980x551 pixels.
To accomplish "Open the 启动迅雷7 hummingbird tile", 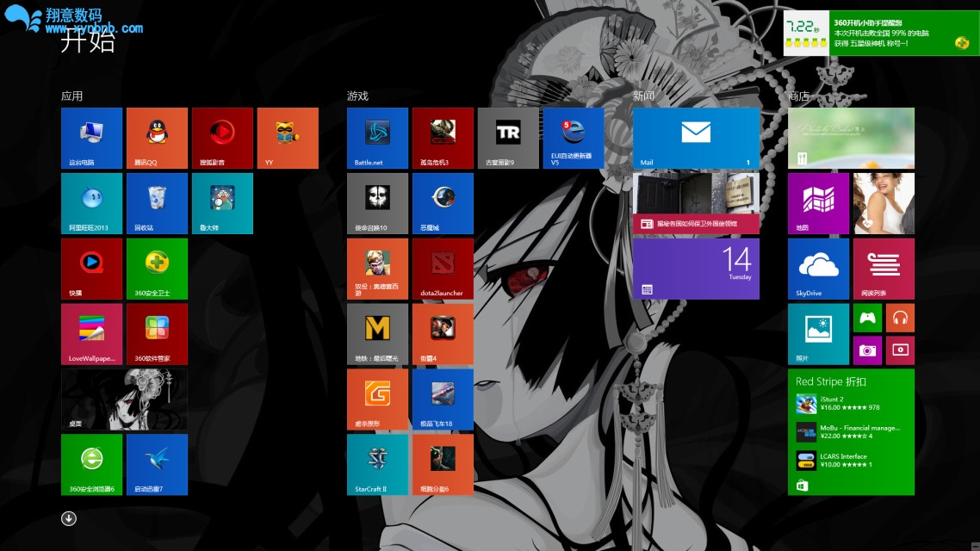I will 157,465.
